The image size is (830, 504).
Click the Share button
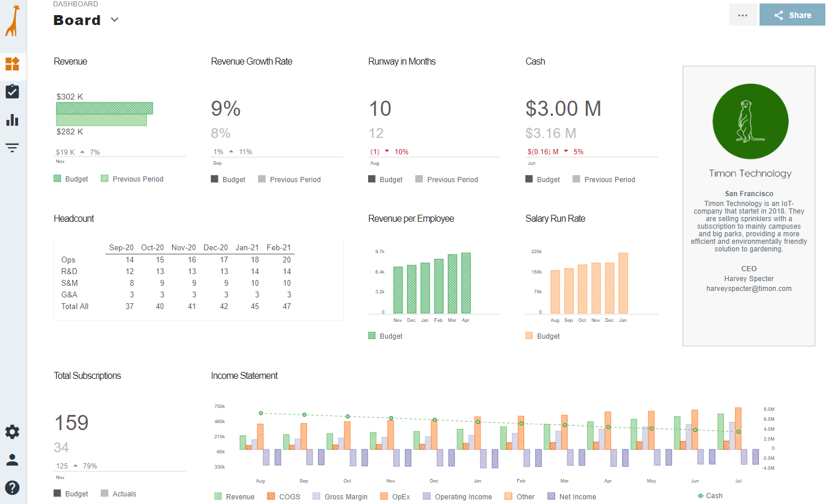click(x=792, y=15)
